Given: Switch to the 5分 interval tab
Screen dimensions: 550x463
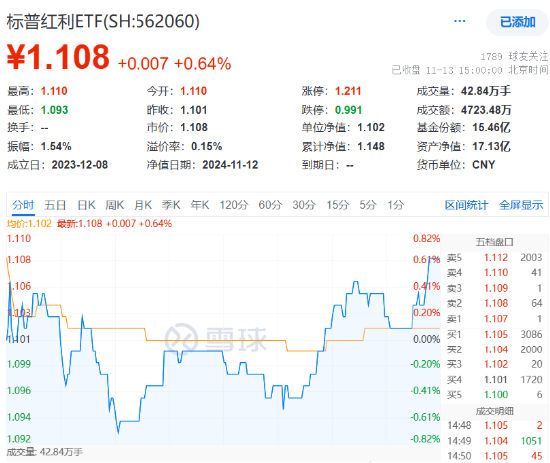Looking at the screenshot, I should (x=368, y=205).
